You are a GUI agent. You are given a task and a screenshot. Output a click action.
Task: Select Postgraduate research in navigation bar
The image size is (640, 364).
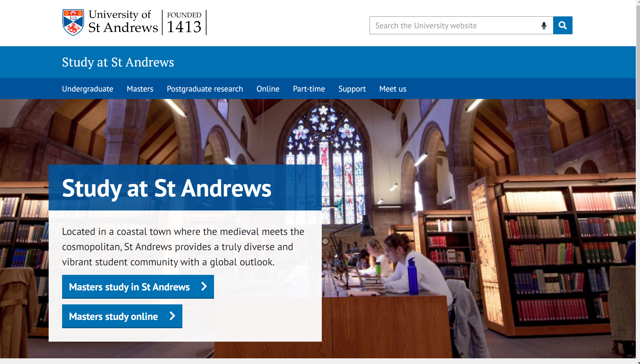coord(205,89)
